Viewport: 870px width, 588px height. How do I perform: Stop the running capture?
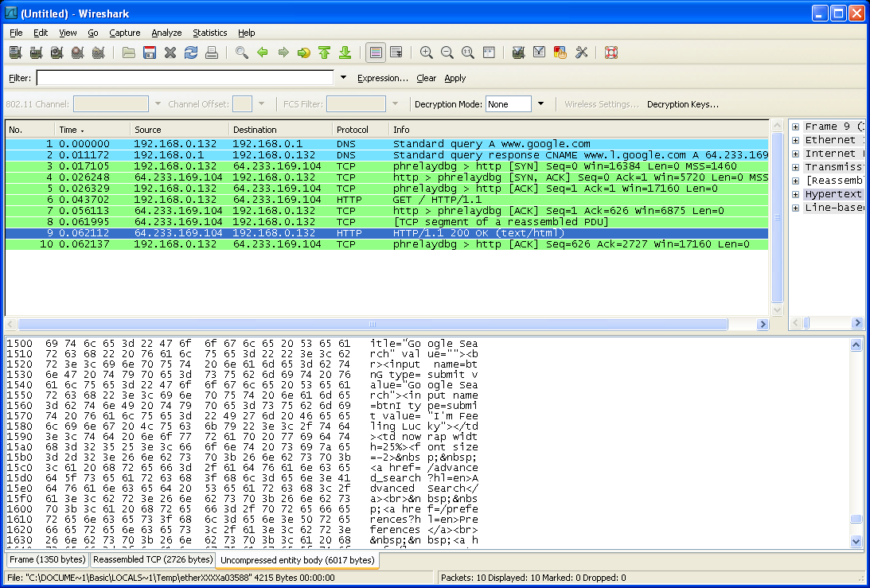click(76, 52)
